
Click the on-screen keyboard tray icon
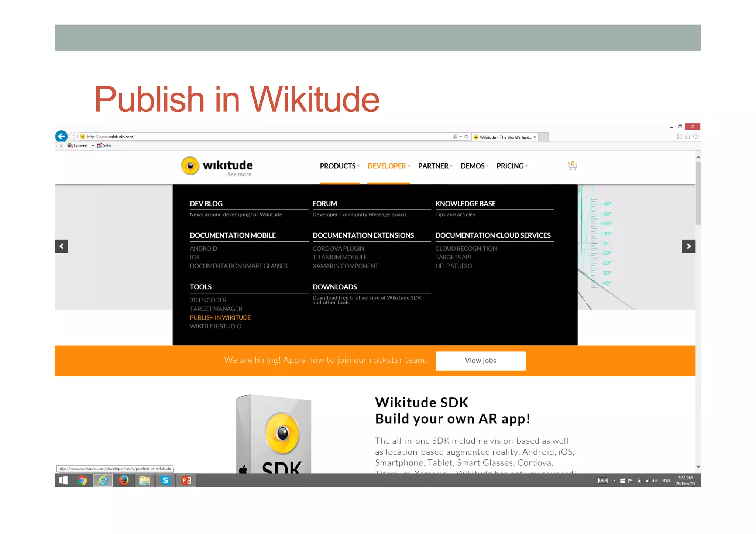point(603,480)
